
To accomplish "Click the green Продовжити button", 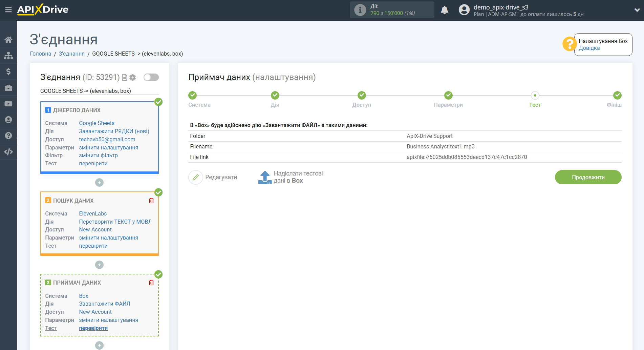I will tap(588, 177).
